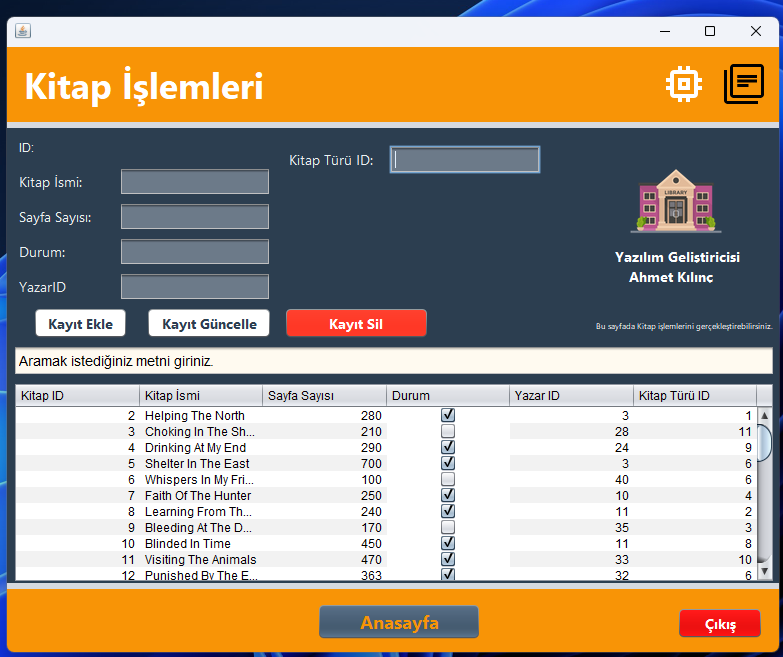Toggle Durum checkbox for Visiting The Animals

(448, 559)
